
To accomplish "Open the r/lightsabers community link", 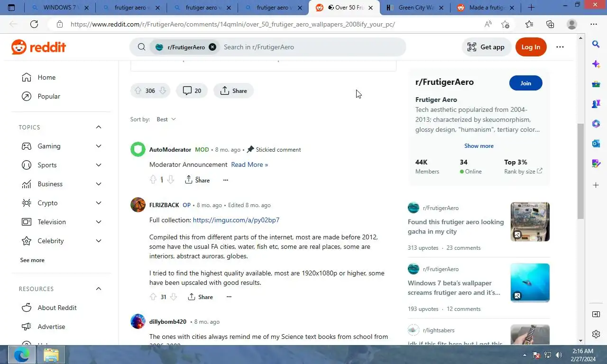I will pos(439,330).
